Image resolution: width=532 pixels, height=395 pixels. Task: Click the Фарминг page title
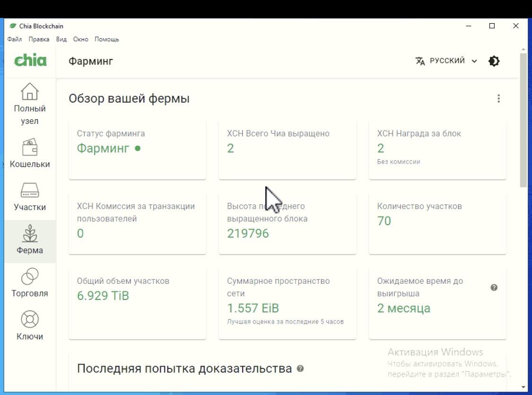pos(91,61)
